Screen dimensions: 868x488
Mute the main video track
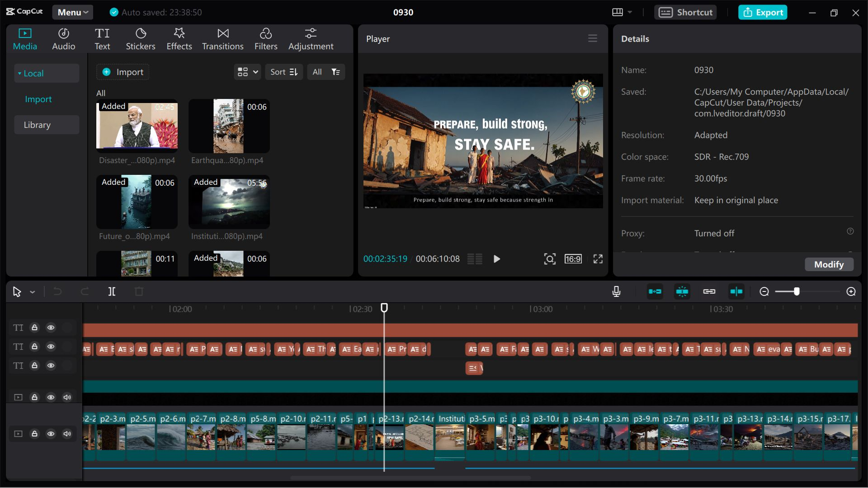tap(67, 434)
